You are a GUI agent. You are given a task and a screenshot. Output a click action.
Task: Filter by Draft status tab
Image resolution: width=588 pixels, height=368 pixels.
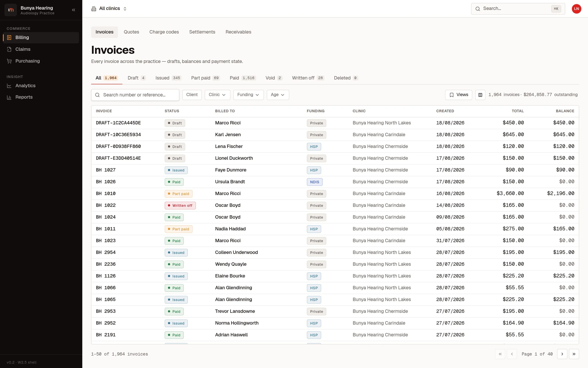(x=137, y=78)
